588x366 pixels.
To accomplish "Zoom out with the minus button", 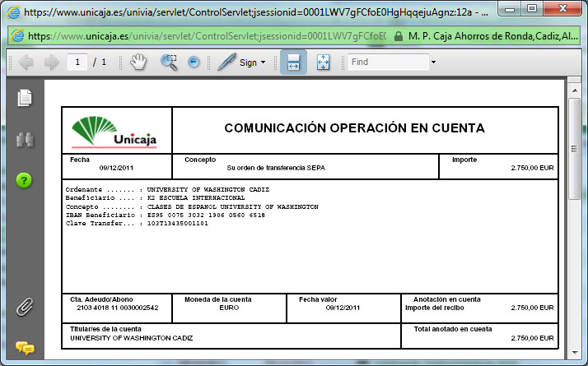I will (194, 62).
